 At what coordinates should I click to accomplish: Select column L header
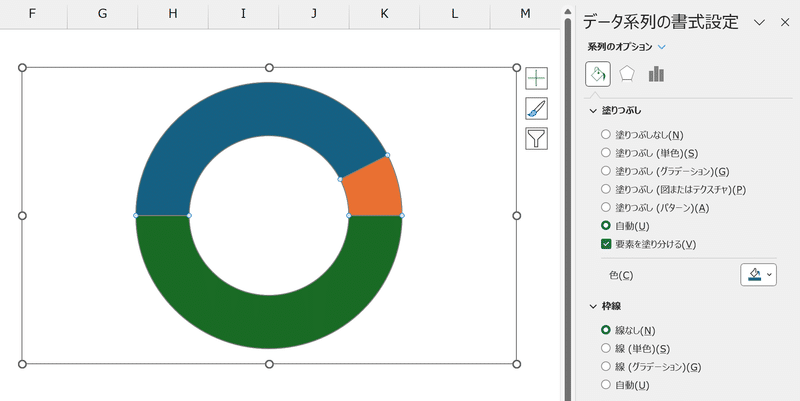pos(455,14)
